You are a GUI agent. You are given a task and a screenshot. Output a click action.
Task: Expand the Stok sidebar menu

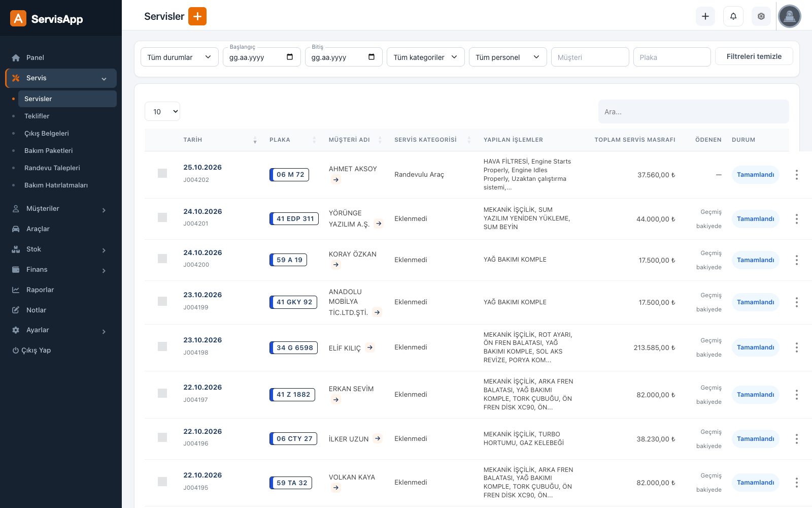61,249
